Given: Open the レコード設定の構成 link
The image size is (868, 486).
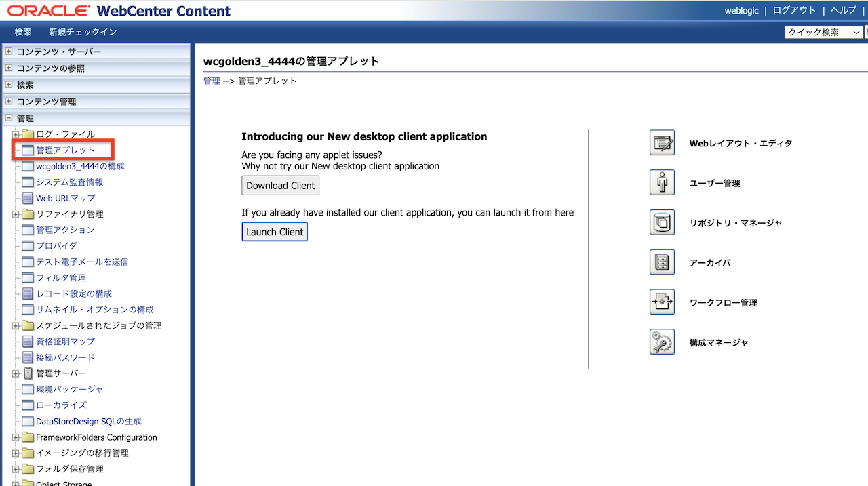Looking at the screenshot, I should click(x=74, y=293).
